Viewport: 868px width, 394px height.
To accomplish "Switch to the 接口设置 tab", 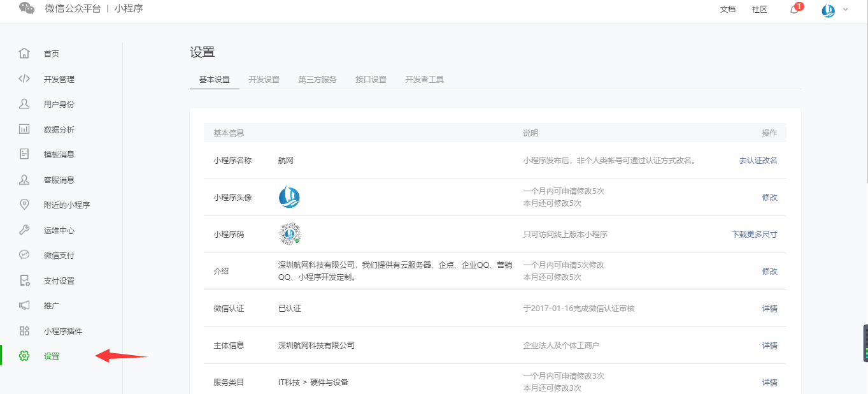I will click(371, 80).
